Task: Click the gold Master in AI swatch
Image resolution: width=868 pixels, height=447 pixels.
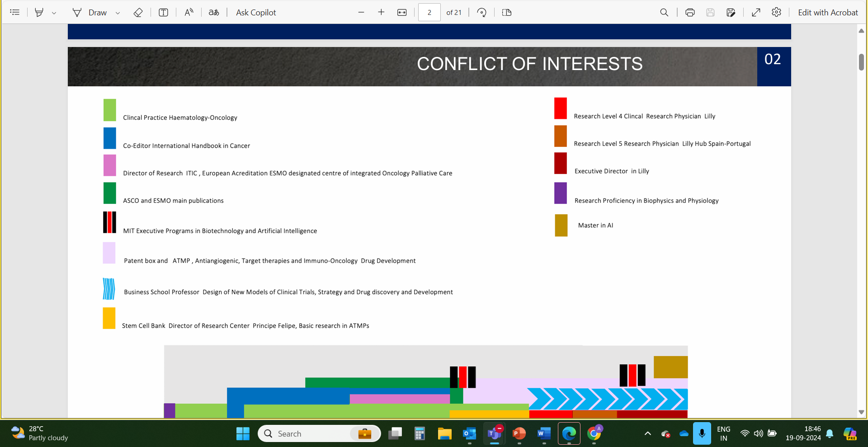Action: 561,225
